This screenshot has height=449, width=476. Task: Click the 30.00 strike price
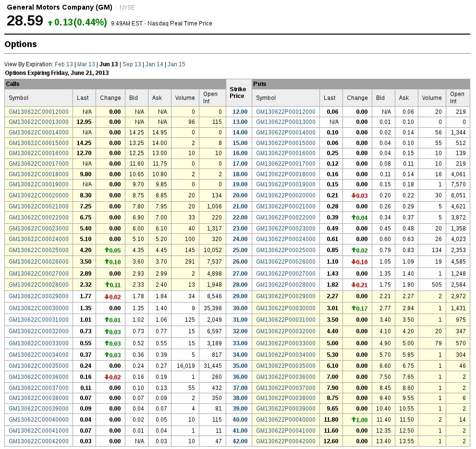[240, 308]
